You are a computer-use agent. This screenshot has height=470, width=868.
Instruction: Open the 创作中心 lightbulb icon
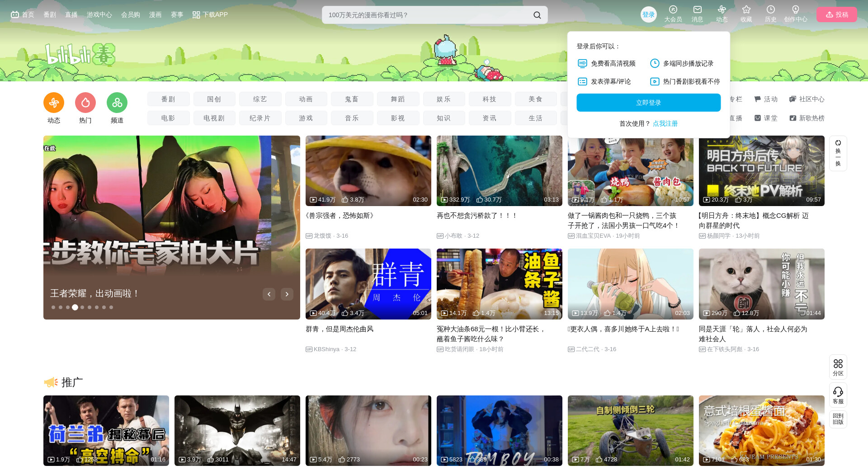(x=795, y=10)
